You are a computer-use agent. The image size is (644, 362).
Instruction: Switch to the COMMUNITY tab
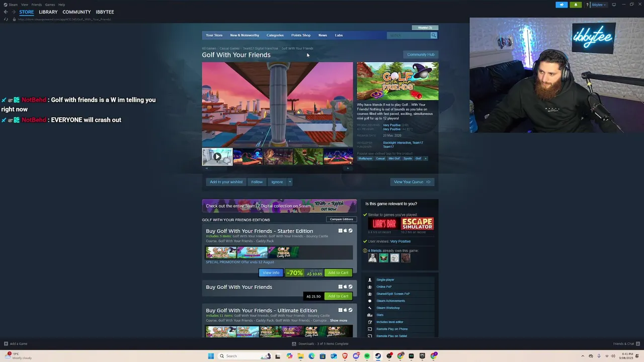(76, 12)
